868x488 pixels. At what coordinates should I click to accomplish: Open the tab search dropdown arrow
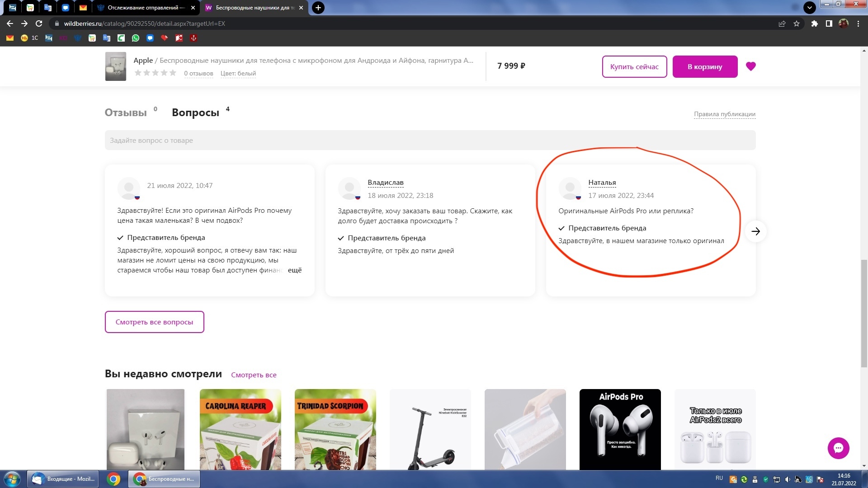click(810, 8)
